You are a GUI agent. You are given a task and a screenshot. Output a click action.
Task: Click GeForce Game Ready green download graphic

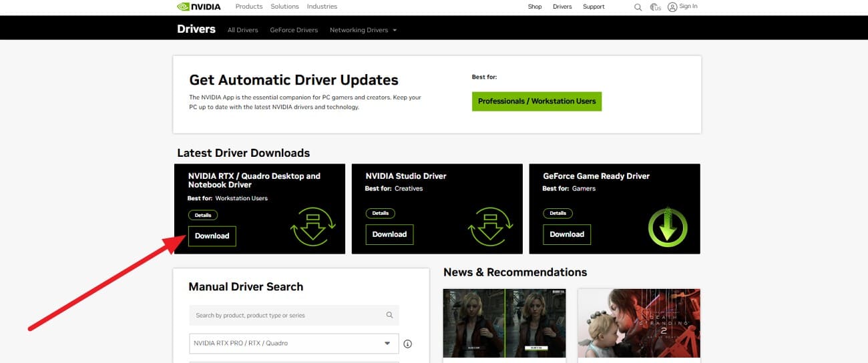pyautogui.click(x=668, y=227)
